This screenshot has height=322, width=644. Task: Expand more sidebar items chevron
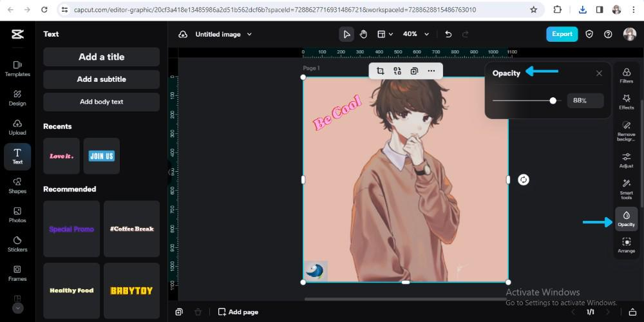tap(17, 308)
